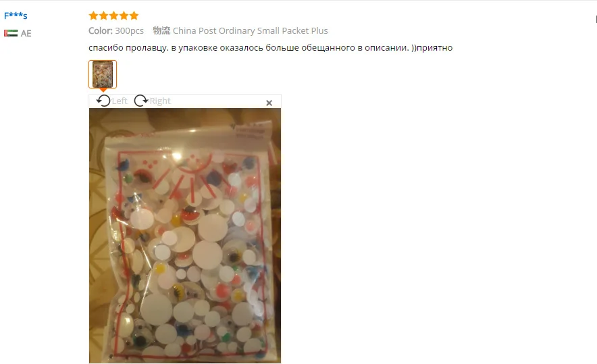597x364 pixels.
Task: Click the enlarged photo of the googly eyes bag
Action: tap(185, 236)
